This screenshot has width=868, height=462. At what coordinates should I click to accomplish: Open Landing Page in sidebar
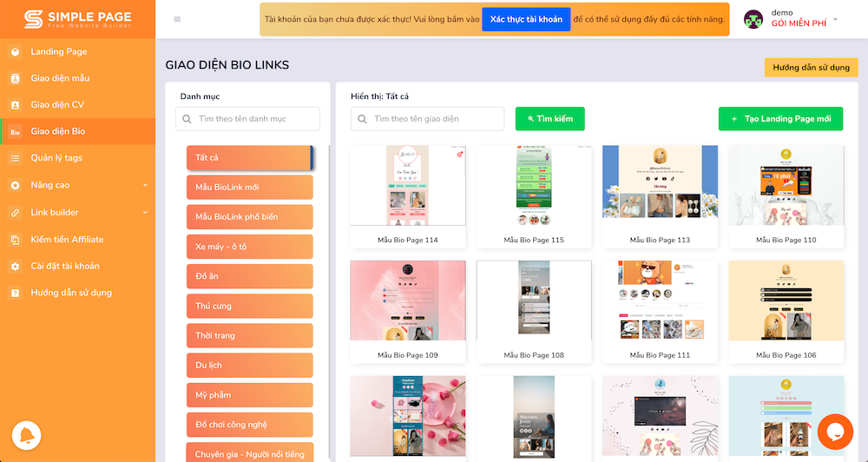pos(77,51)
